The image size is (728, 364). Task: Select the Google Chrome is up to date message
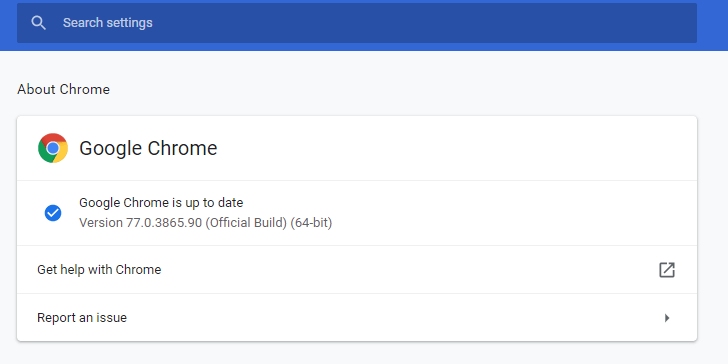click(x=161, y=203)
